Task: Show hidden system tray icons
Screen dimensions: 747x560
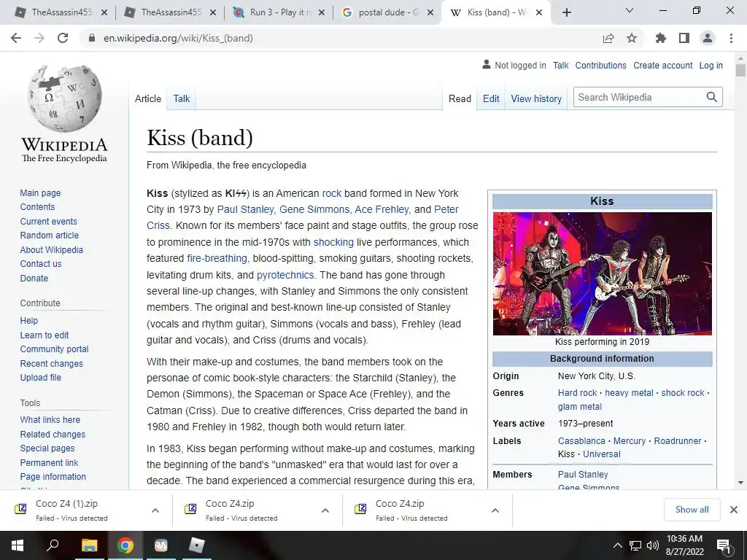Action: click(x=617, y=545)
